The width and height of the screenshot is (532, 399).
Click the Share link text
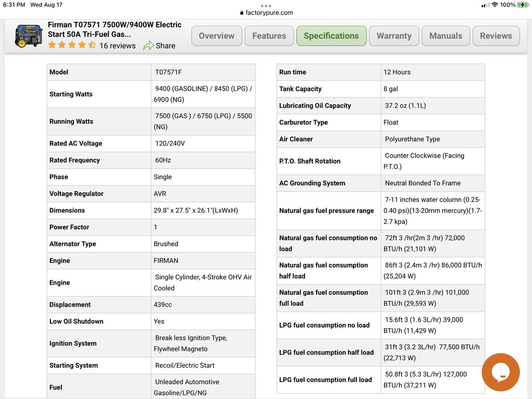[x=165, y=45]
